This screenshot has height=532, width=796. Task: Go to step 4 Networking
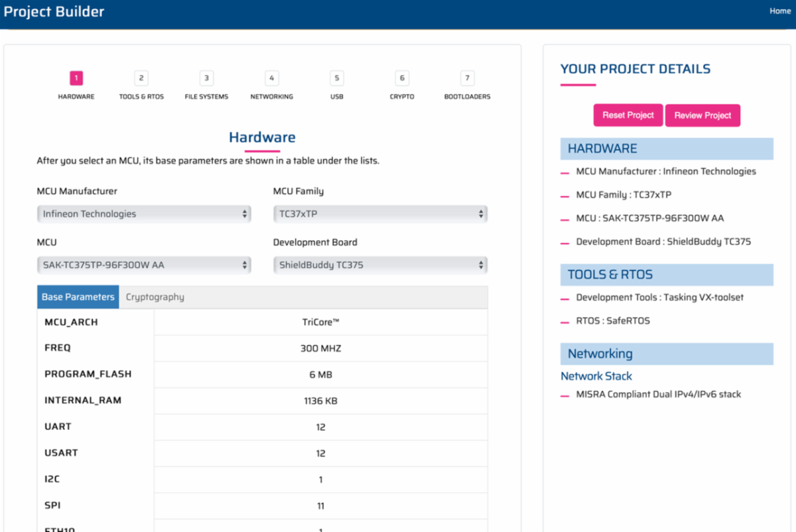click(x=271, y=78)
